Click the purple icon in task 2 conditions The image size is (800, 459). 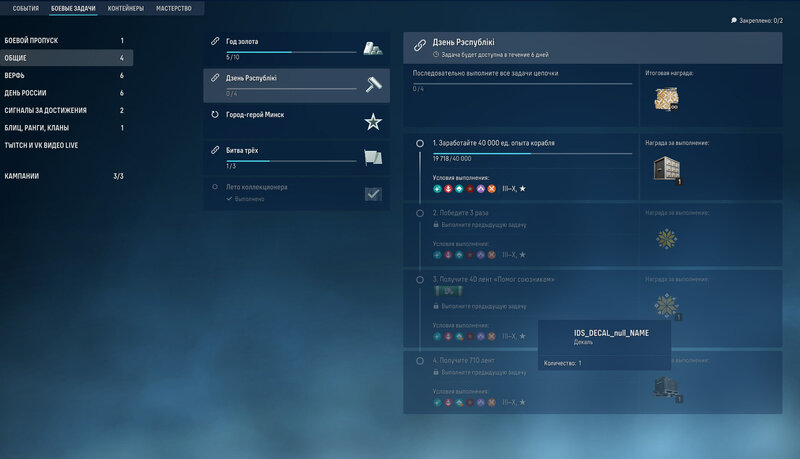tap(481, 254)
